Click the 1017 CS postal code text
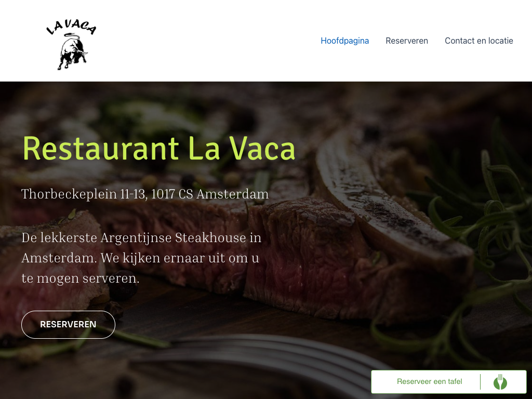 tap(172, 194)
